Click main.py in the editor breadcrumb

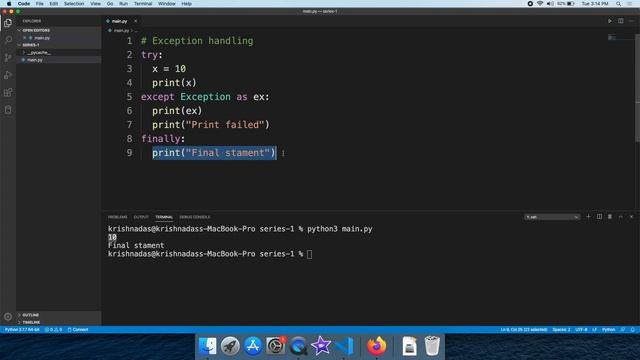[x=121, y=31]
